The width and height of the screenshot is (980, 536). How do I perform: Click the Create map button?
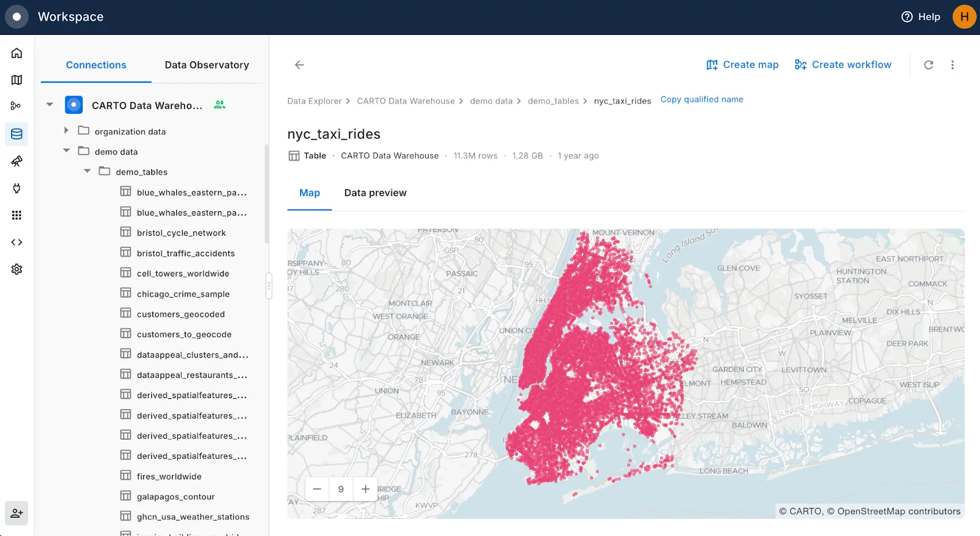[742, 65]
